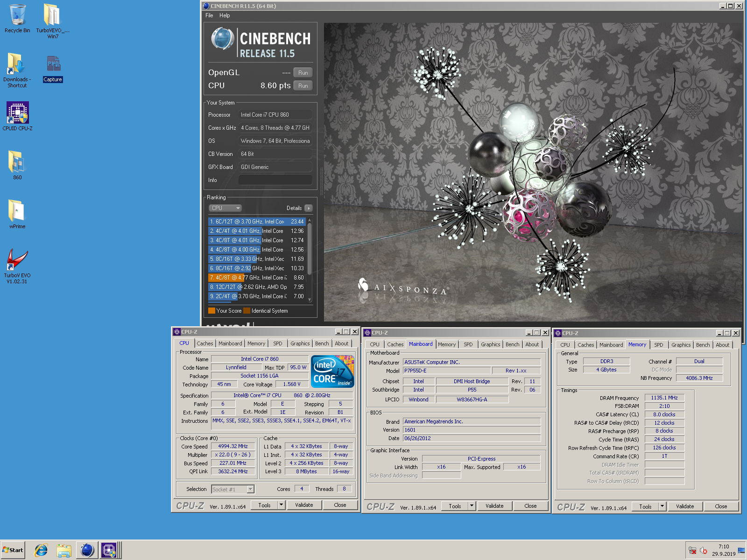Click the network tray icon with red X
The height and width of the screenshot is (560, 747).
pos(692,551)
